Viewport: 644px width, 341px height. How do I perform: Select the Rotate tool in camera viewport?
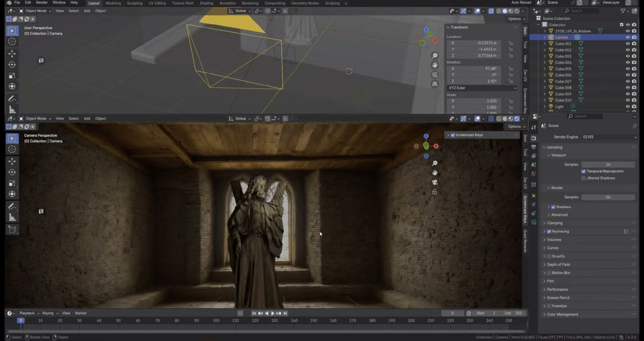tap(12, 173)
